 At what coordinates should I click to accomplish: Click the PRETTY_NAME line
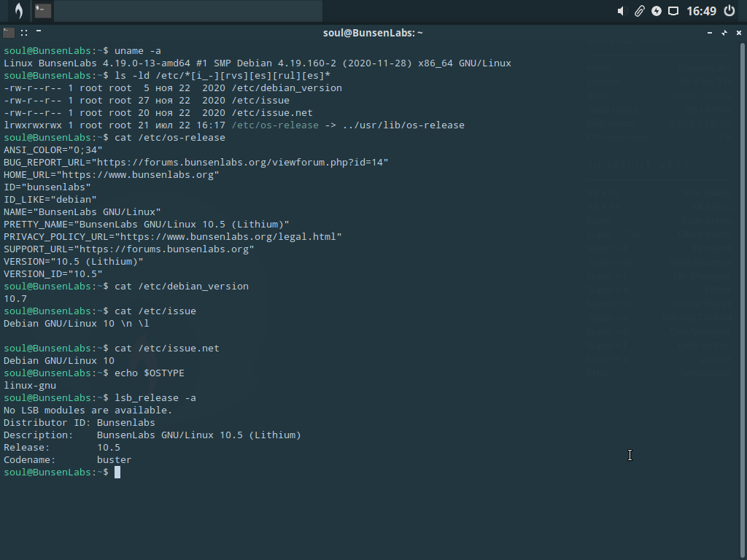click(147, 225)
